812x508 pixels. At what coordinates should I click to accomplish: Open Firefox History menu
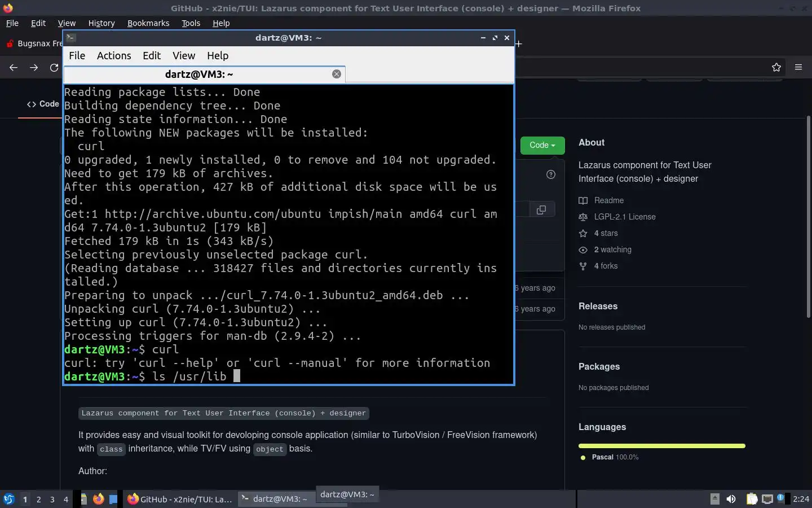click(101, 23)
